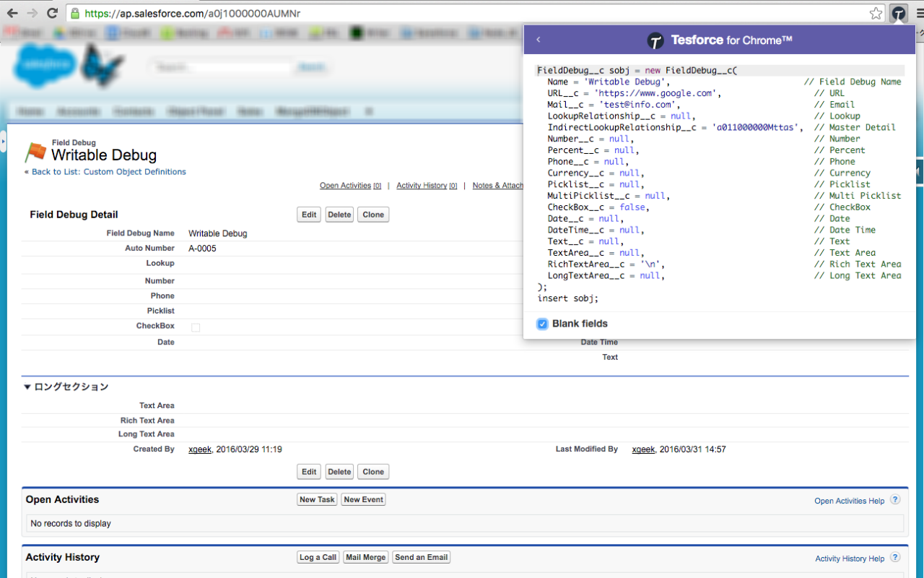The image size is (924, 578).
Task: Click the Auto Number value A-0005
Action: click(x=202, y=249)
